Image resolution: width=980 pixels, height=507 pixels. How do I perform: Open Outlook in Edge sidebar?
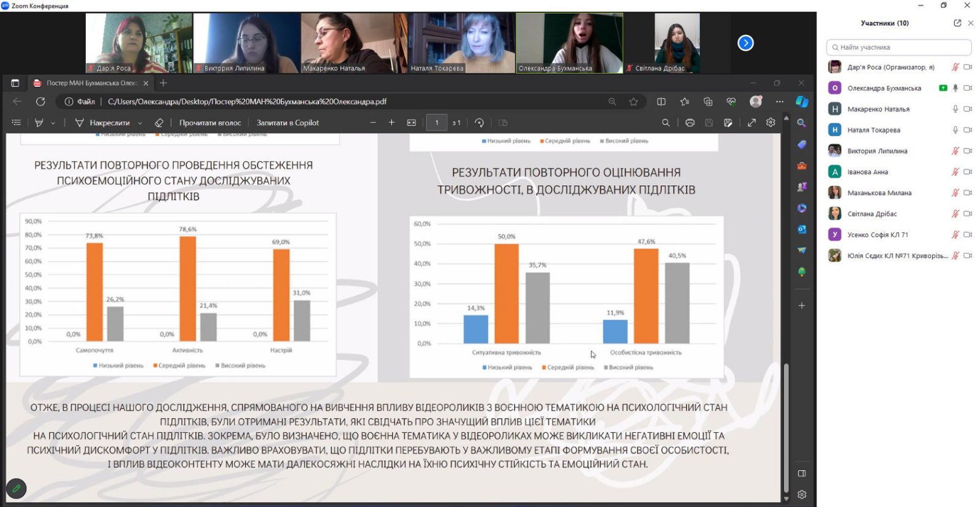click(x=802, y=229)
